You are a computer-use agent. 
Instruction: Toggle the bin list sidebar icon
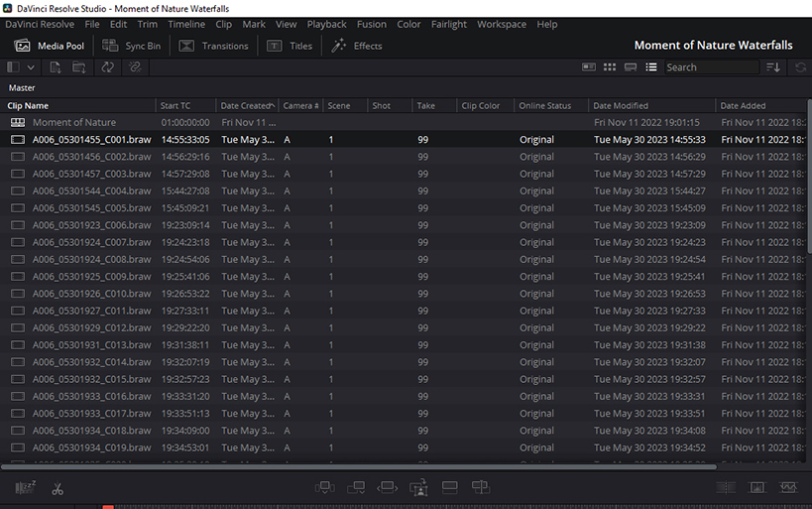click(14, 67)
